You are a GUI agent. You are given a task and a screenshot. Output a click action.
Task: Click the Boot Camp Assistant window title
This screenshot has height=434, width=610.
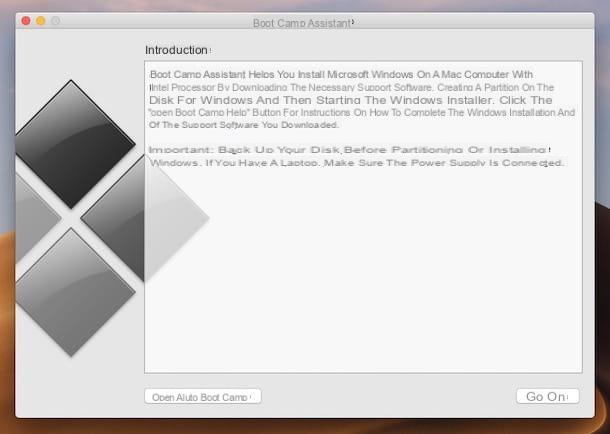point(302,23)
